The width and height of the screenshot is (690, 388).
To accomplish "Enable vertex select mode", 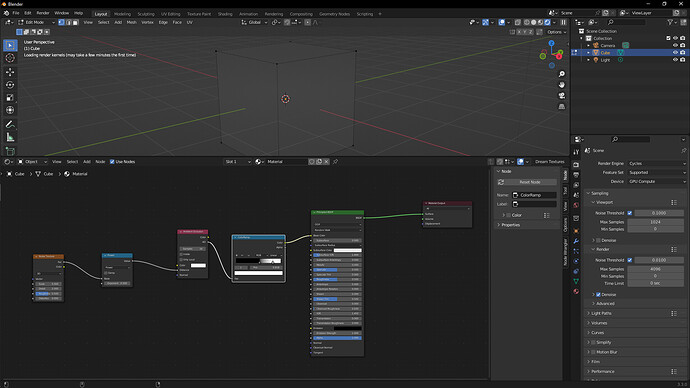I will (61, 22).
